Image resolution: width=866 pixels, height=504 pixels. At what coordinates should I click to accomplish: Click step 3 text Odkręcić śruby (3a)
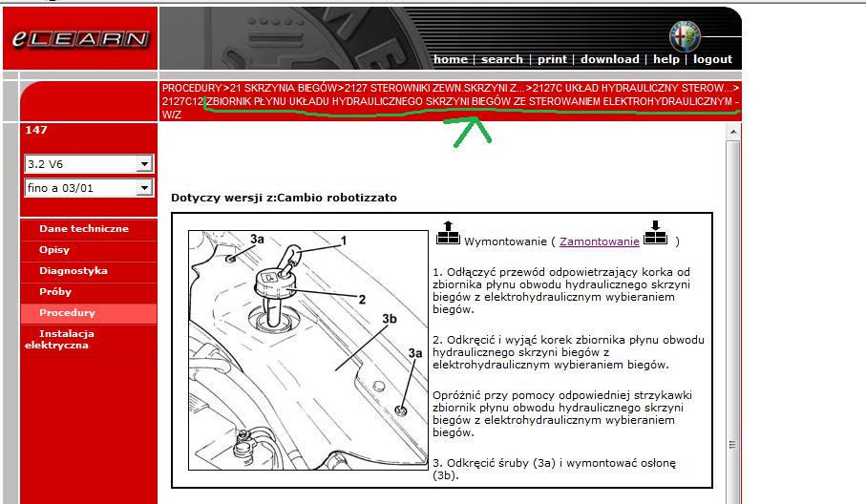point(554,470)
